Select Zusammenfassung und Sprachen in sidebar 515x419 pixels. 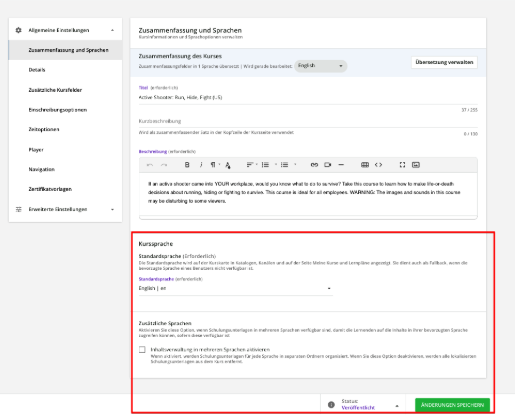point(65,50)
